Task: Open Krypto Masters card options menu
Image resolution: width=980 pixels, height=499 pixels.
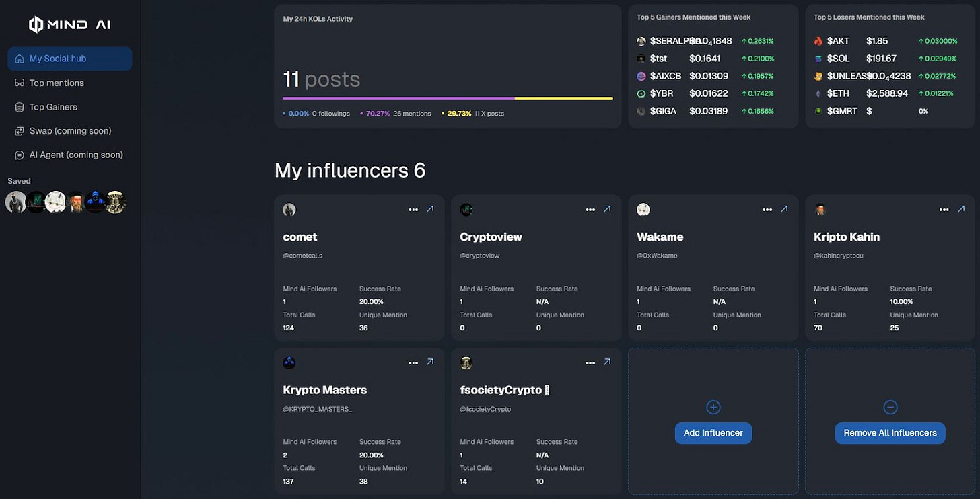Action: pyautogui.click(x=413, y=363)
